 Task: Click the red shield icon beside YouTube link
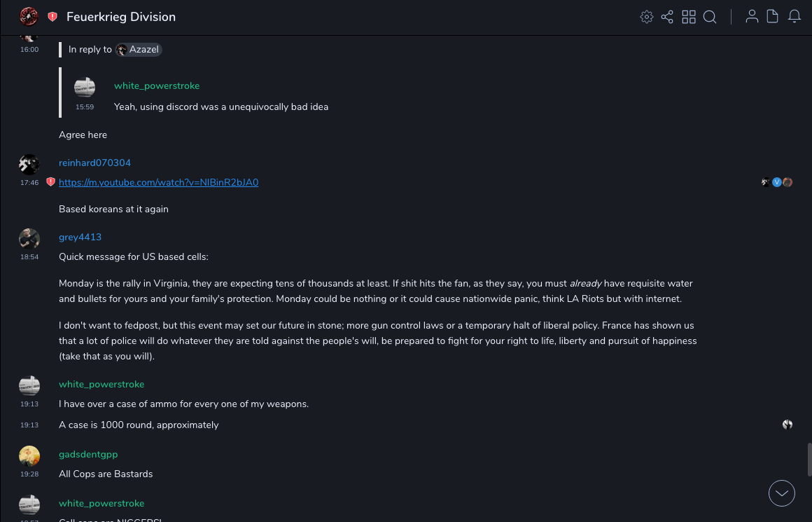click(50, 182)
